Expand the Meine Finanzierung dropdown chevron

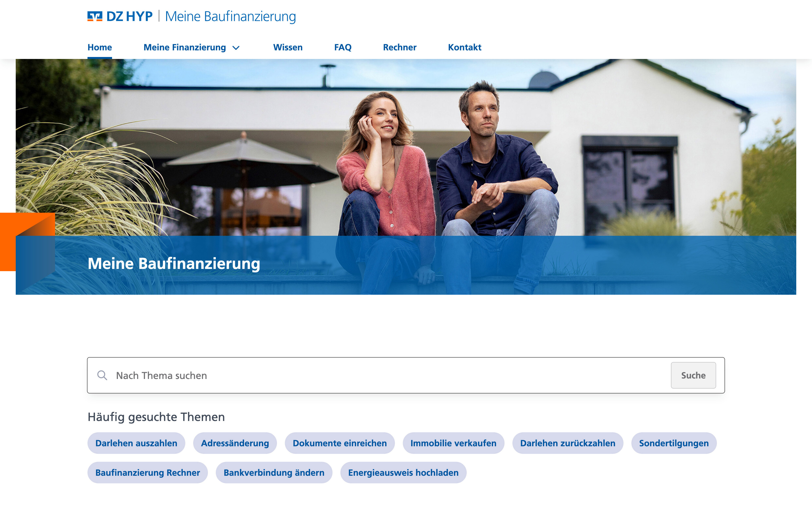point(236,48)
